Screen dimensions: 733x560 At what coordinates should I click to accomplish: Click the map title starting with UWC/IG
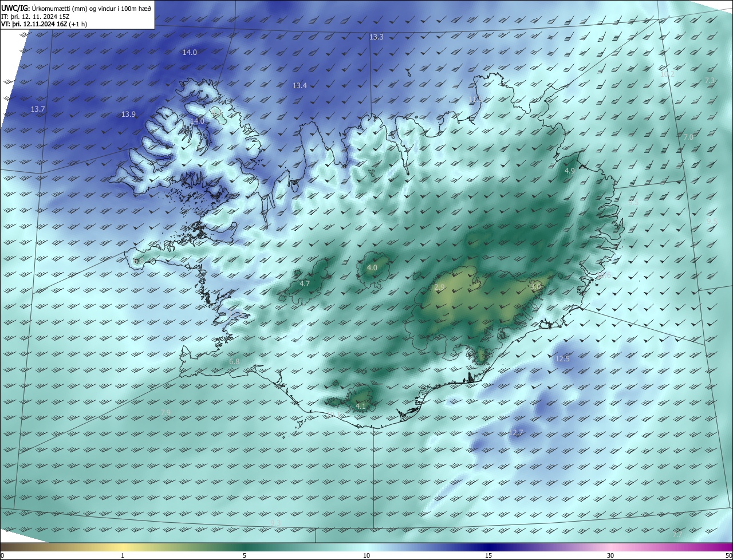point(77,8)
